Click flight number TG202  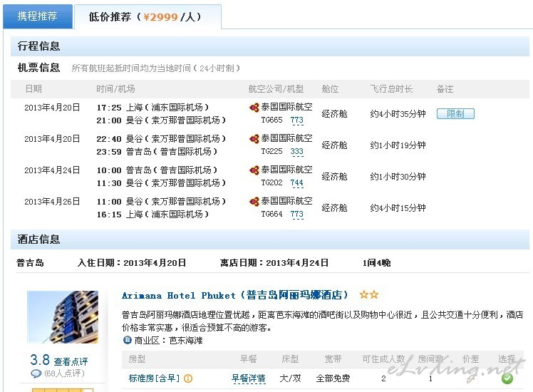271,183
